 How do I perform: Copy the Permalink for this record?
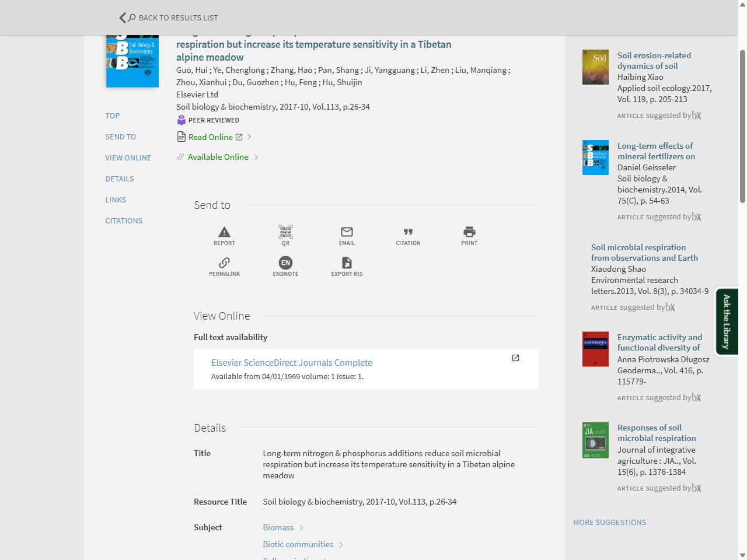(224, 262)
